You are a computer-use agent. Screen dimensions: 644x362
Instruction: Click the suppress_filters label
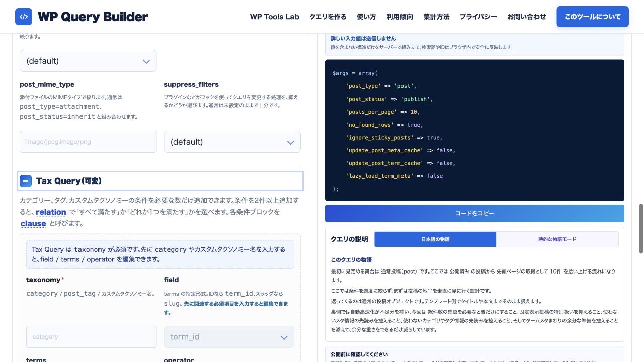[191, 84]
